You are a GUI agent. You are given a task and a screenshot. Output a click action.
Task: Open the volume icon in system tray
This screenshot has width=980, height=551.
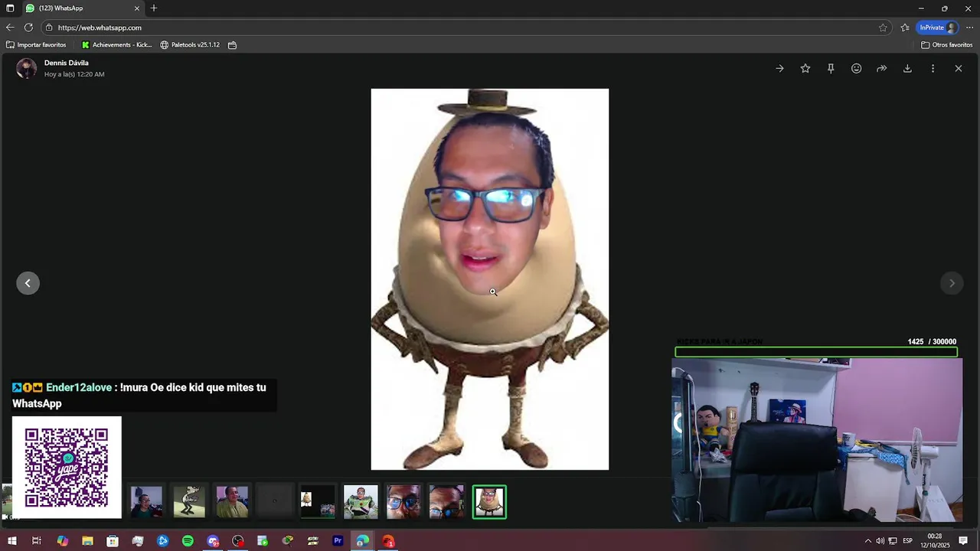point(880,541)
